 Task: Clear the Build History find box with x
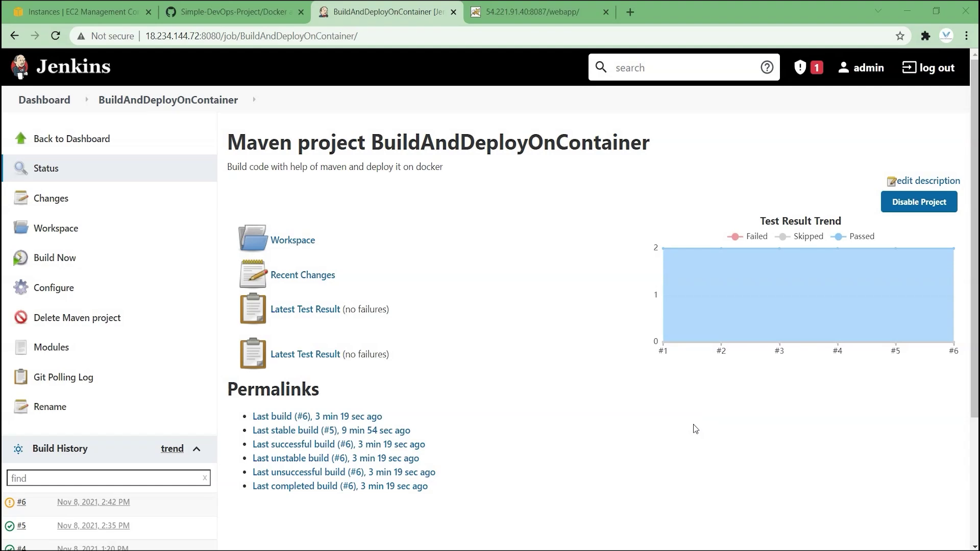[205, 478]
